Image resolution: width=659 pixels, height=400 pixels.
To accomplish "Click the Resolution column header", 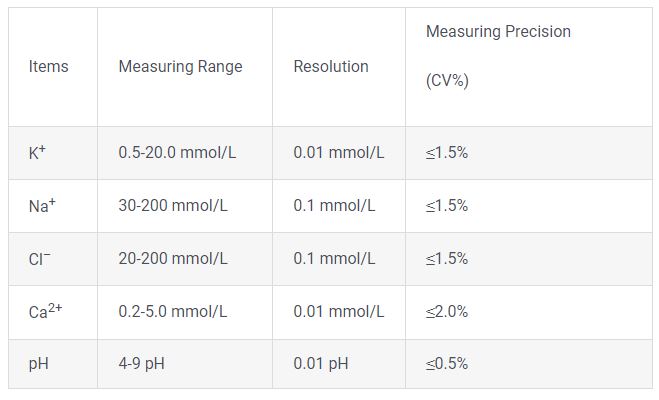I will tap(331, 67).
